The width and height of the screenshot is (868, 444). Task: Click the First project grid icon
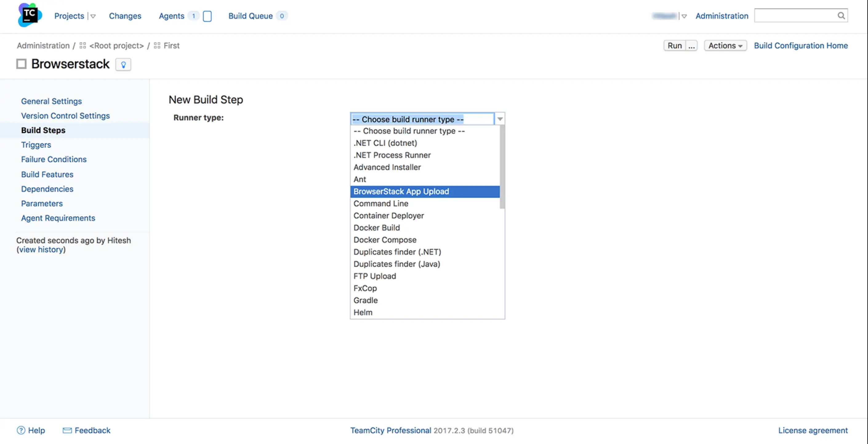(157, 46)
